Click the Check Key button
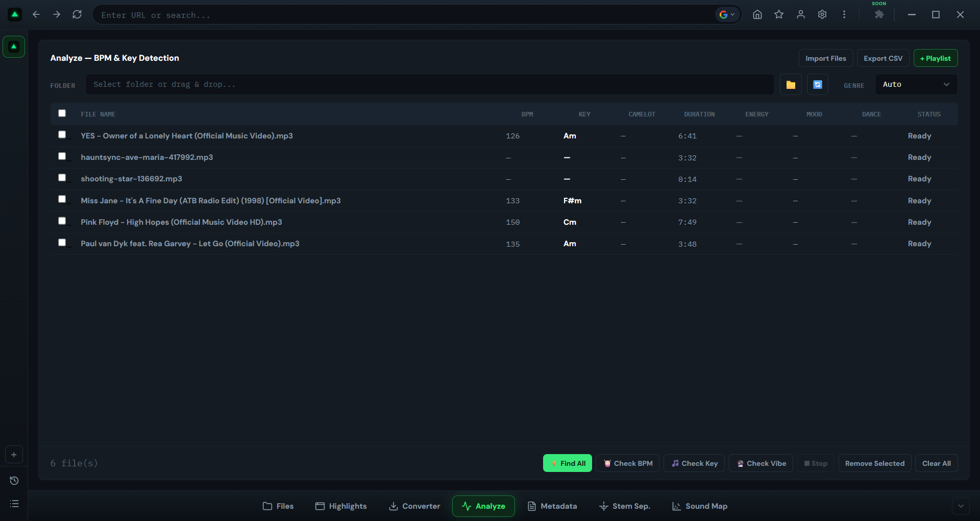 (694, 463)
